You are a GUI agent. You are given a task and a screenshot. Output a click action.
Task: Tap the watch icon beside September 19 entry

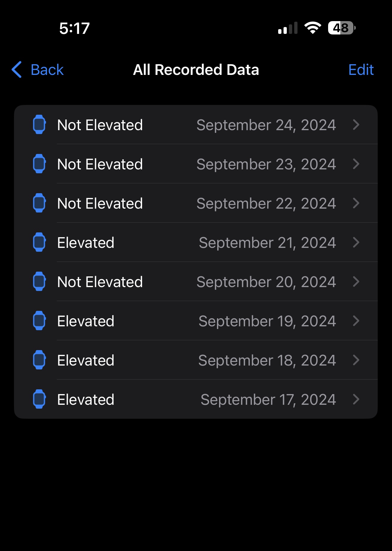point(39,321)
